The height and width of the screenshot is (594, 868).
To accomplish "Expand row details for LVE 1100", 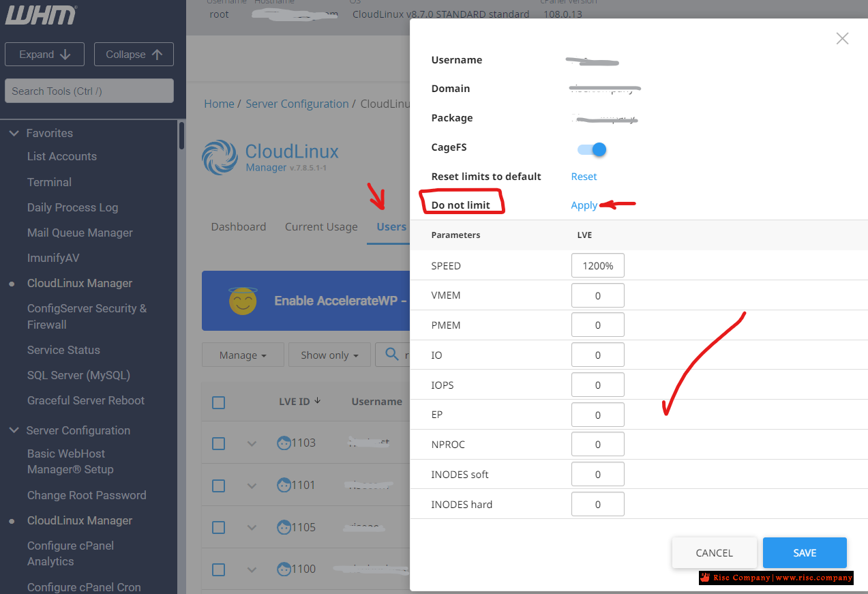I will [x=252, y=569].
